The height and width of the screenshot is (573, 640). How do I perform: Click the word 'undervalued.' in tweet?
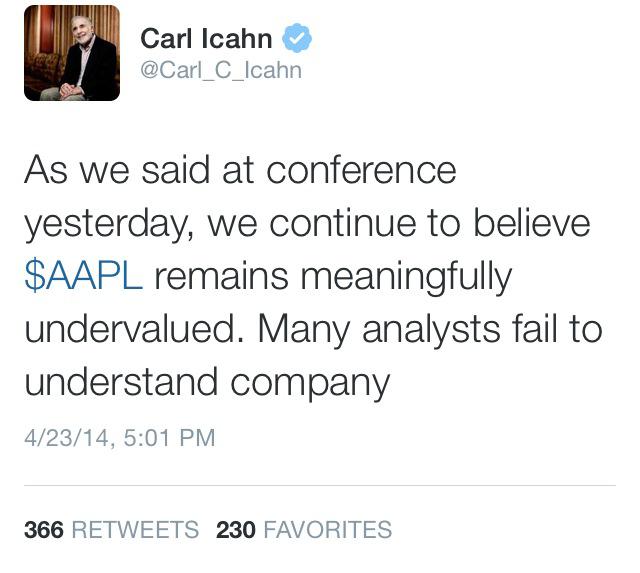[x=136, y=329]
